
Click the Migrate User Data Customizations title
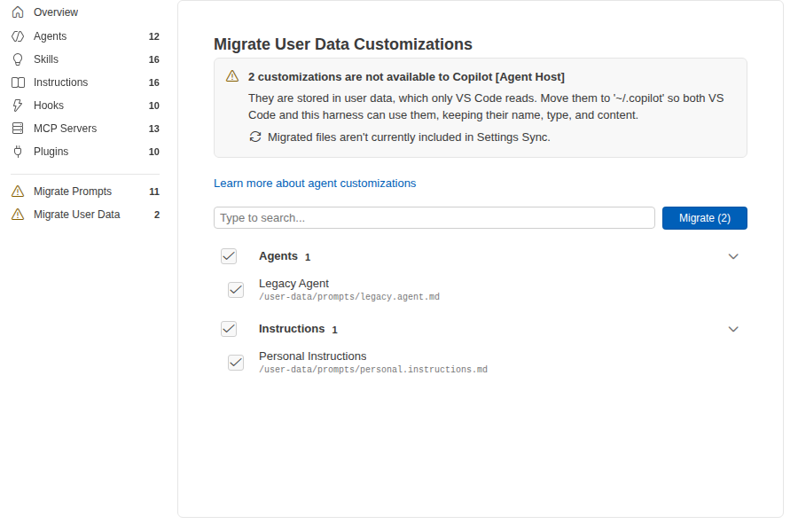click(x=343, y=44)
